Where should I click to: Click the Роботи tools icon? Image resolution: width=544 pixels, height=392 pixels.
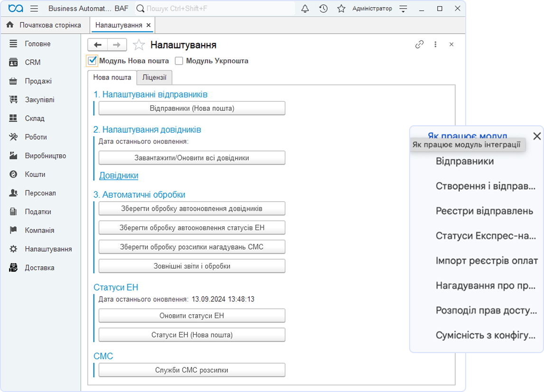coord(13,137)
